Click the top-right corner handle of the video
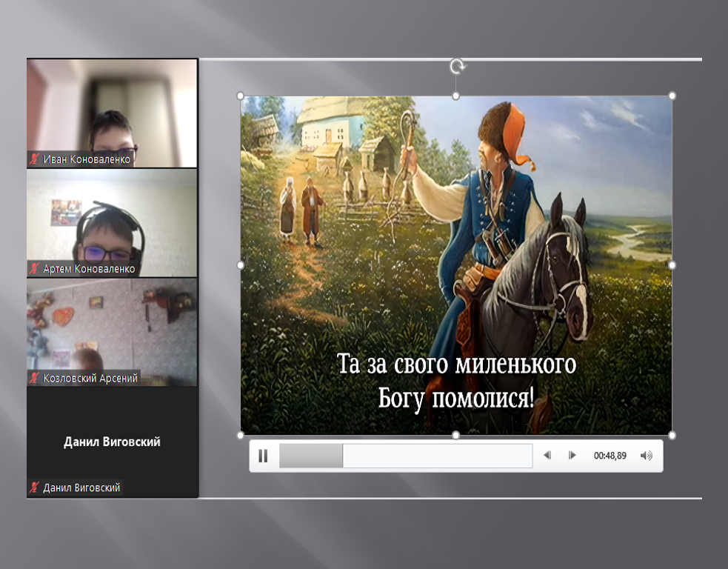The height and width of the screenshot is (569, 728). pos(672,96)
